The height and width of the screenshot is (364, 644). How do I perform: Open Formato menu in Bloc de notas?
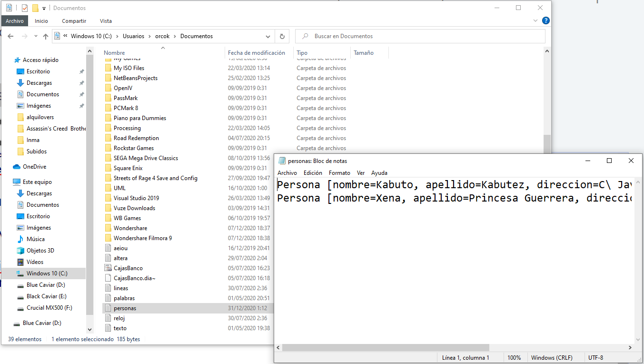(x=339, y=173)
